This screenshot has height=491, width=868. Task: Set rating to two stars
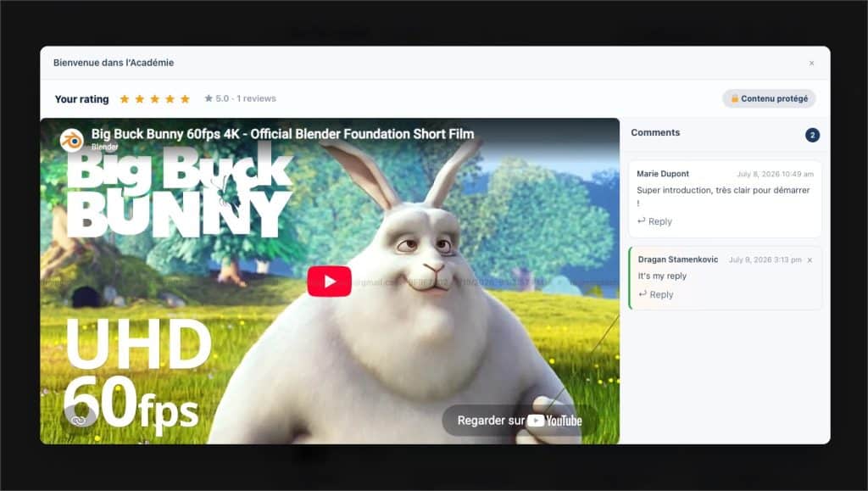140,99
